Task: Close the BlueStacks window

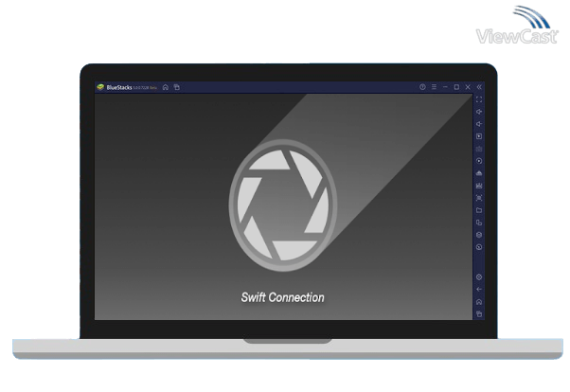Action: tap(468, 87)
